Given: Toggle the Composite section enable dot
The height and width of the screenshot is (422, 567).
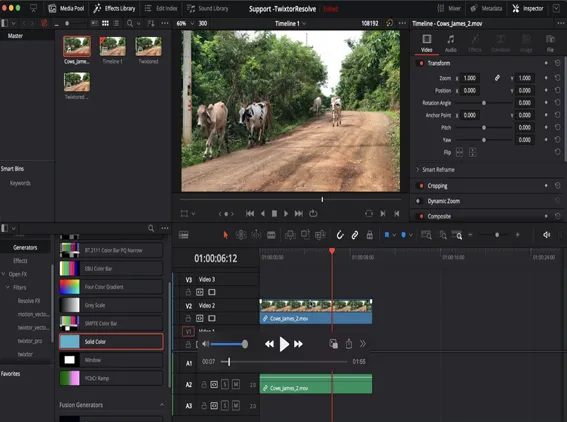Looking at the screenshot, I should [421, 216].
